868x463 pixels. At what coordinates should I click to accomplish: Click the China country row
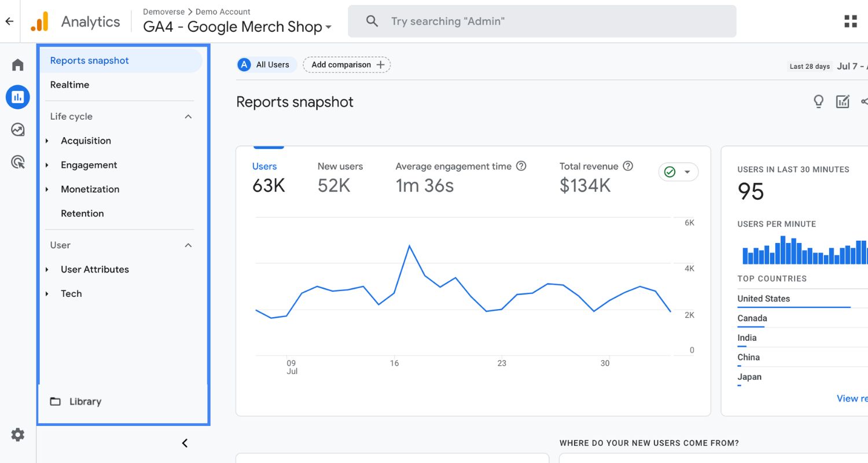coord(802,358)
